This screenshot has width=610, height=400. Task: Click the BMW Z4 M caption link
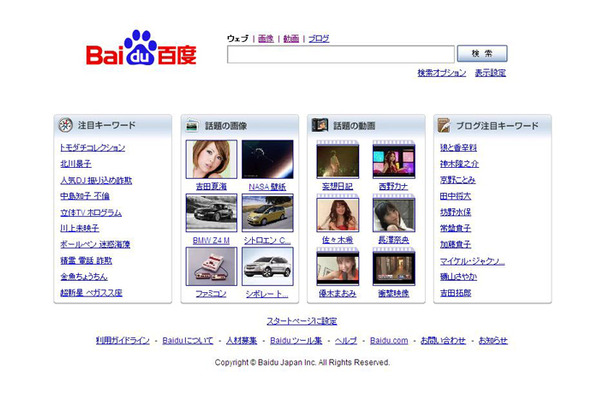tap(211, 240)
